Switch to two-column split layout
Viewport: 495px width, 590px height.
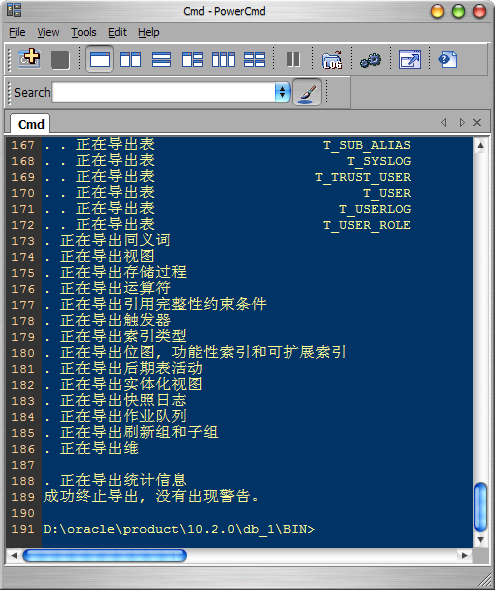[x=130, y=59]
